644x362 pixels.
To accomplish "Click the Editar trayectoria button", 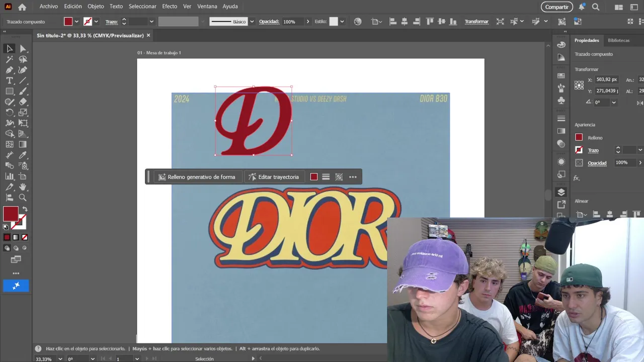I will [274, 177].
